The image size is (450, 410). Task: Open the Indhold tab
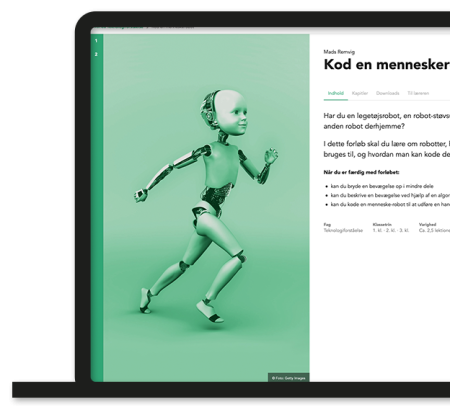(x=336, y=93)
